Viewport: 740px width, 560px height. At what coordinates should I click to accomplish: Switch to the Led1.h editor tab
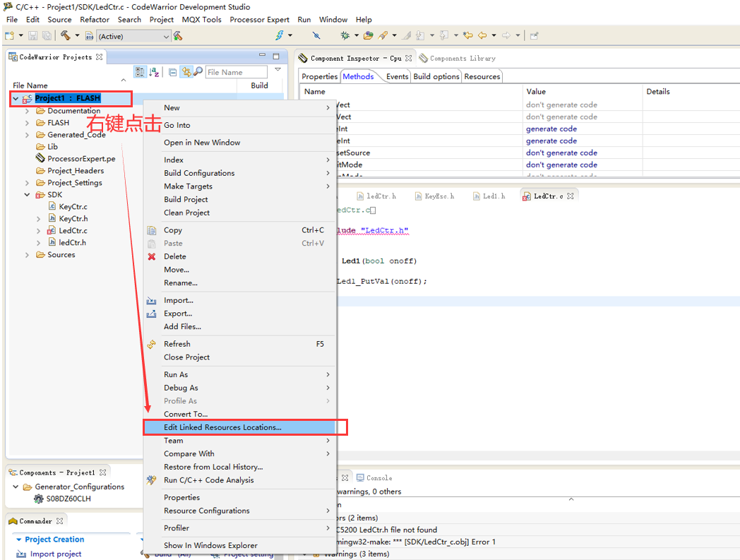point(489,196)
